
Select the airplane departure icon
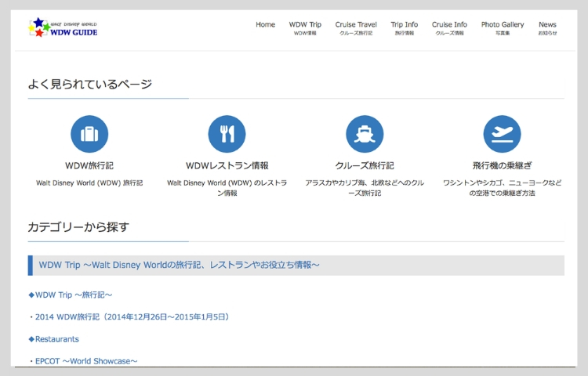[502, 134]
